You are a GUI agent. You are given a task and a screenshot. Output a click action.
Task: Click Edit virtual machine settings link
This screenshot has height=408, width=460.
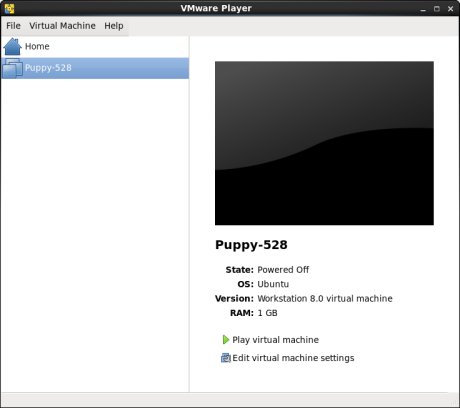coord(293,358)
